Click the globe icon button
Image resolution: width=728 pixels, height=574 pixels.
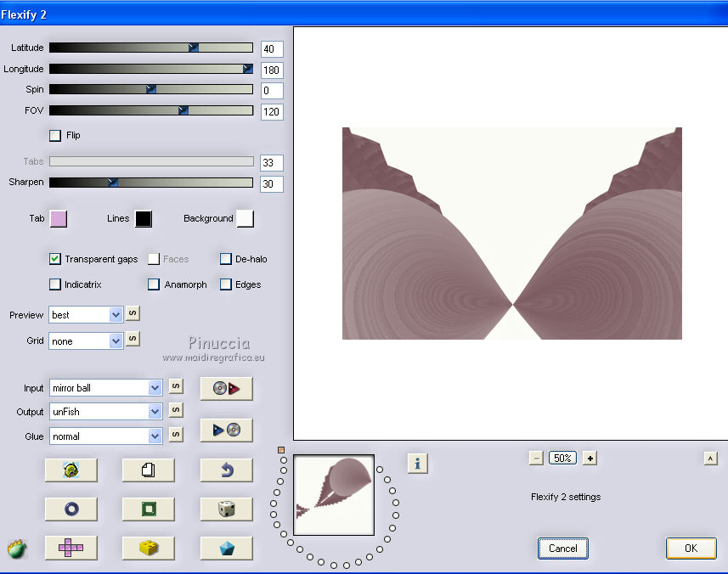(71, 470)
